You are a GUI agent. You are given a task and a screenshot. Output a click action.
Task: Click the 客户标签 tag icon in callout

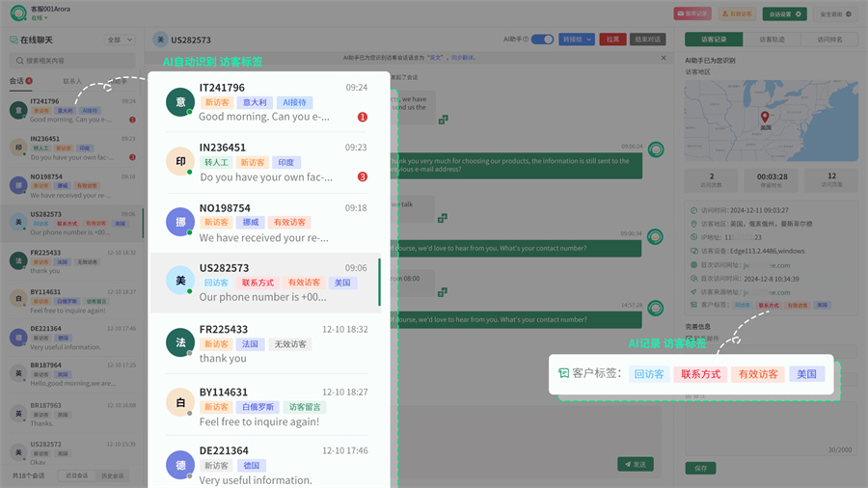(x=563, y=373)
